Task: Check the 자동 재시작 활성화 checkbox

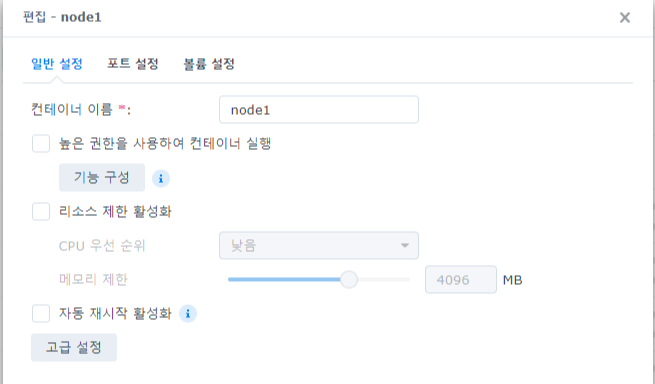Action: [x=41, y=313]
